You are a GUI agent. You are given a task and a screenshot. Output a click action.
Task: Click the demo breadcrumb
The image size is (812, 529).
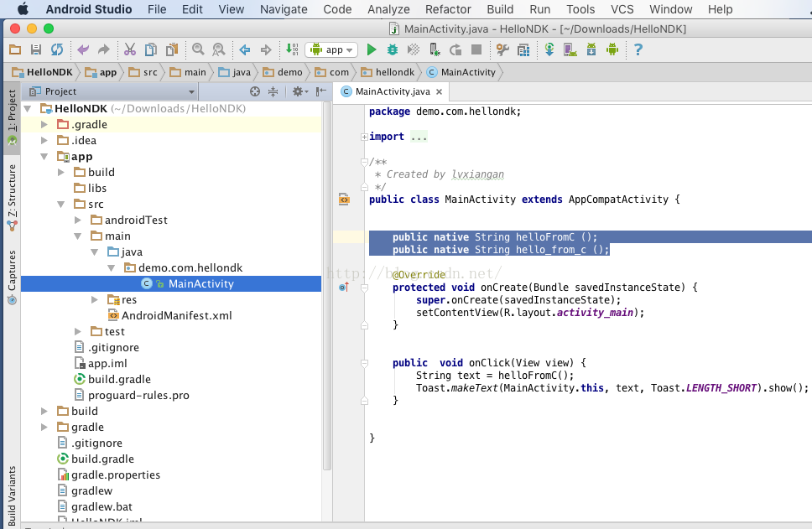283,72
